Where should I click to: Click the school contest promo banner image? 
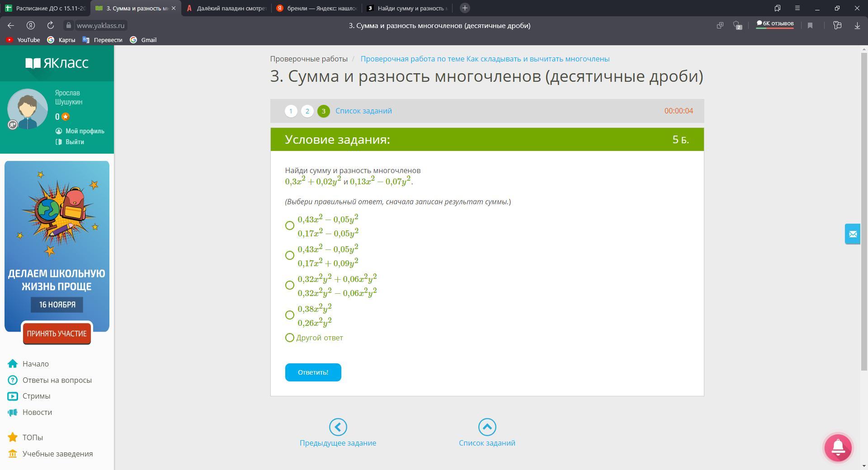point(57,246)
